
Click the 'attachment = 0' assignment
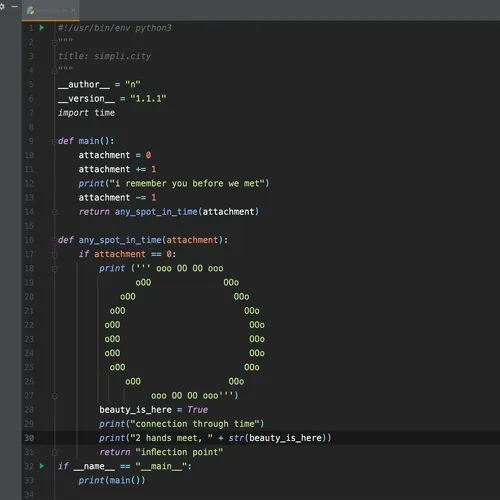tap(115, 155)
